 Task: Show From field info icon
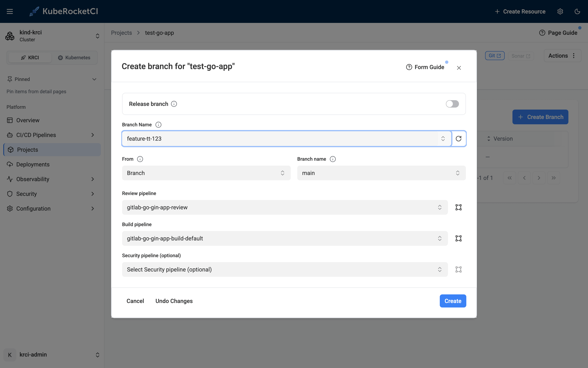coord(140,159)
